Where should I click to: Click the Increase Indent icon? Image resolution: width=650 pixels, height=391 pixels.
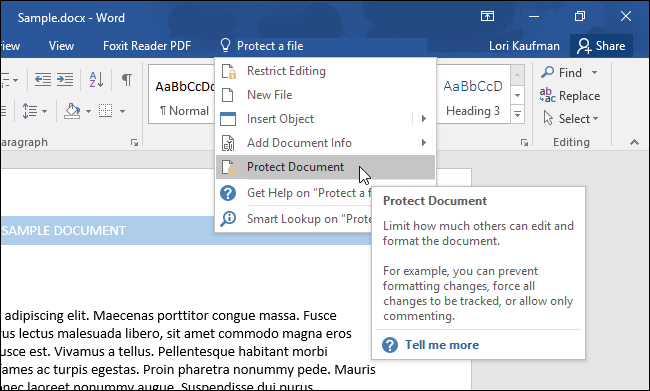click(65, 79)
